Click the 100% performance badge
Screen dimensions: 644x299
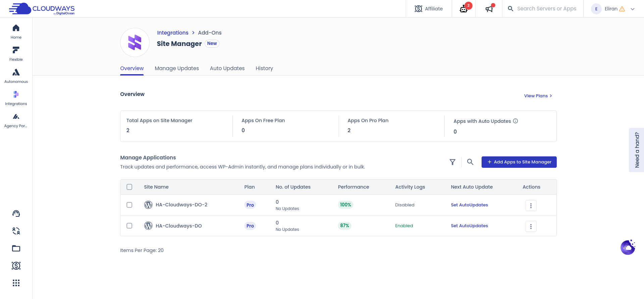point(345,205)
